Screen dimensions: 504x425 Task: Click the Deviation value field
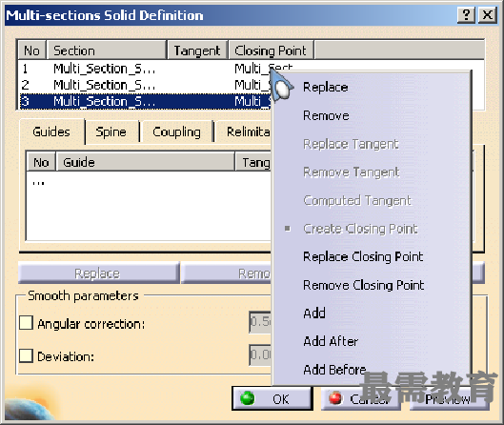pos(260,354)
